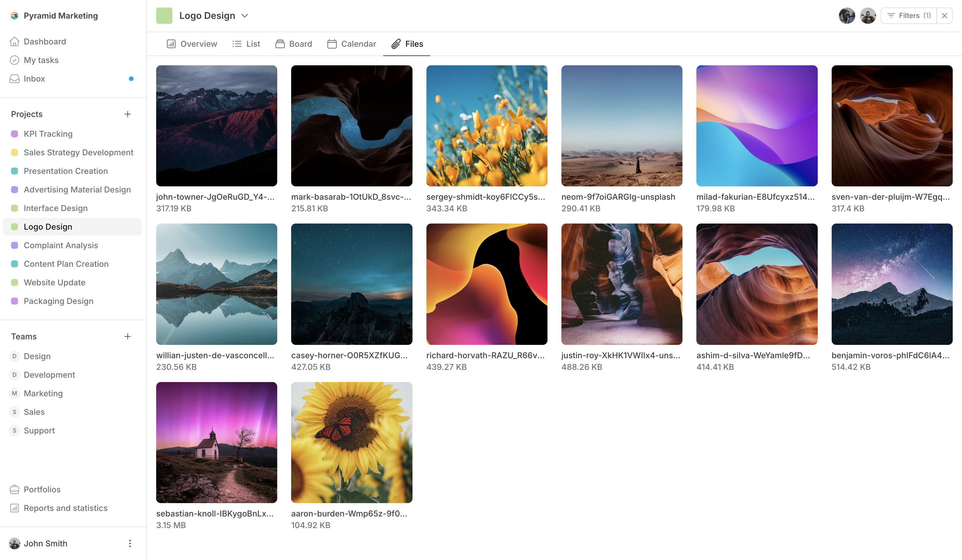
Task: Open the Inbox tray icon
Action: click(x=15, y=79)
